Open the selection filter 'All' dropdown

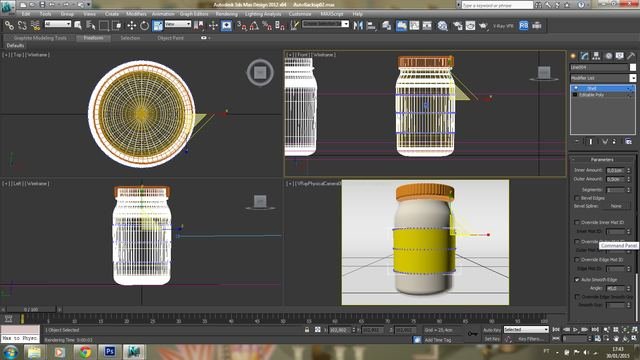[58, 24]
